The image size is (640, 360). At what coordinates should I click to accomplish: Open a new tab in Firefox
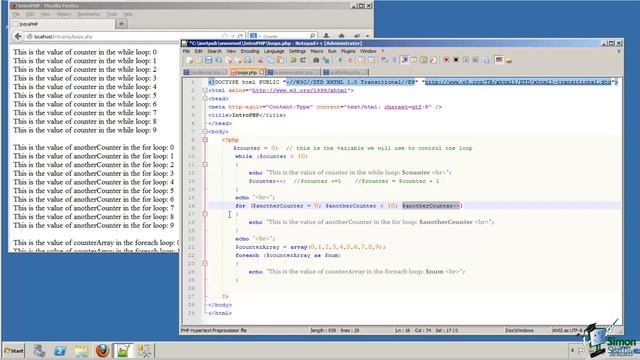(x=121, y=24)
